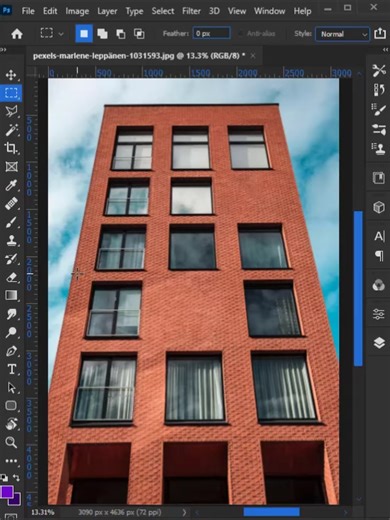Image resolution: width=390 pixels, height=520 pixels.
Task: Open status bar info arrow menu
Action: (x=184, y=512)
